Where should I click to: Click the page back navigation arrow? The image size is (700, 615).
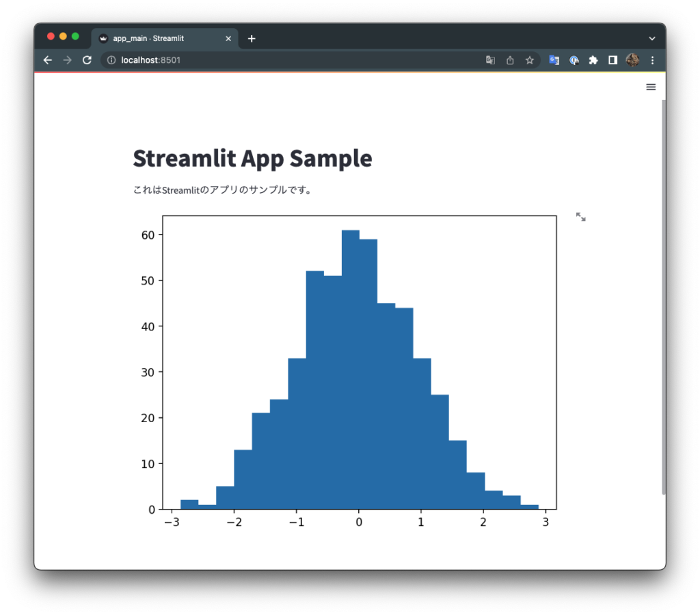47,60
